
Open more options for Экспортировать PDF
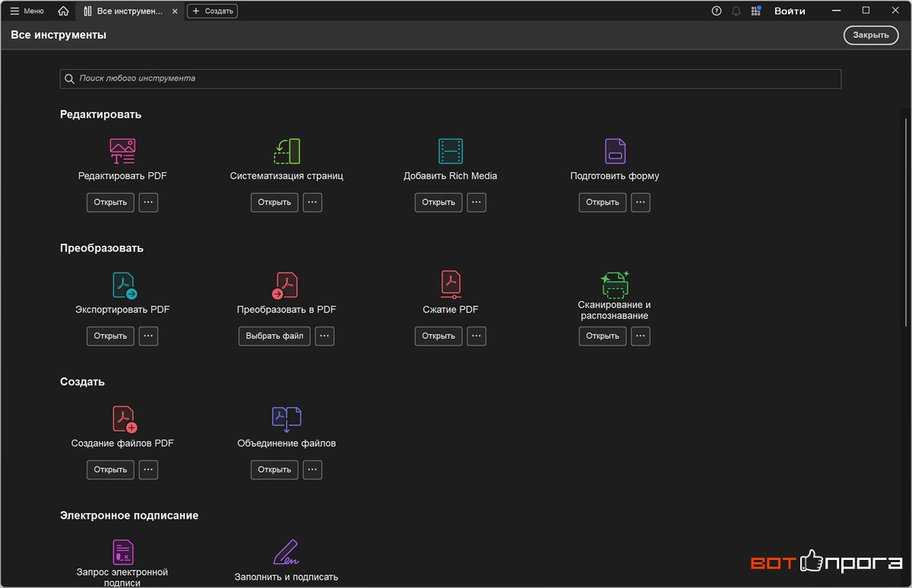148,336
